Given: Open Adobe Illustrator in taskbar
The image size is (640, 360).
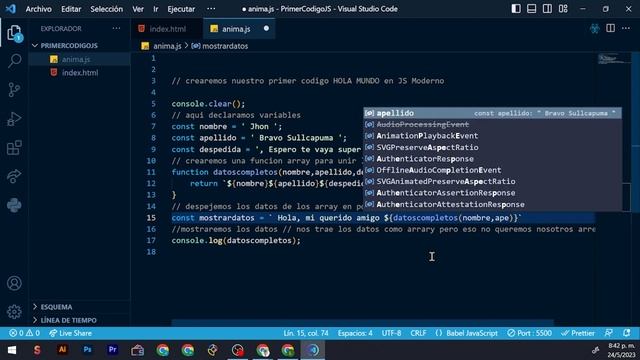Looking at the screenshot, I should point(62,350).
